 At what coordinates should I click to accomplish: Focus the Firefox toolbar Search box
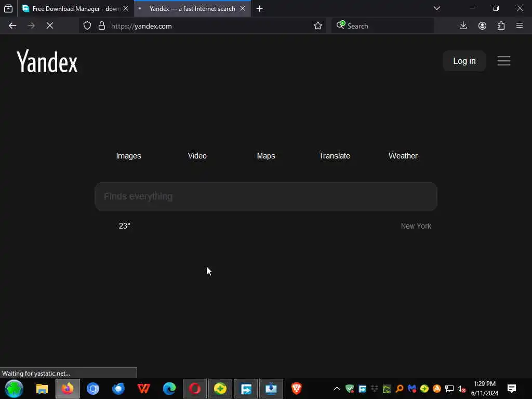tap(383, 26)
